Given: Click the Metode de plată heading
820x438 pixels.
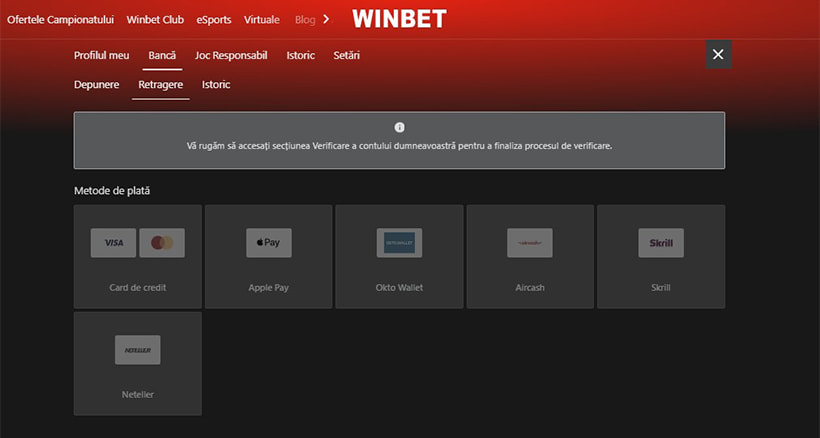Looking at the screenshot, I should click(x=112, y=191).
